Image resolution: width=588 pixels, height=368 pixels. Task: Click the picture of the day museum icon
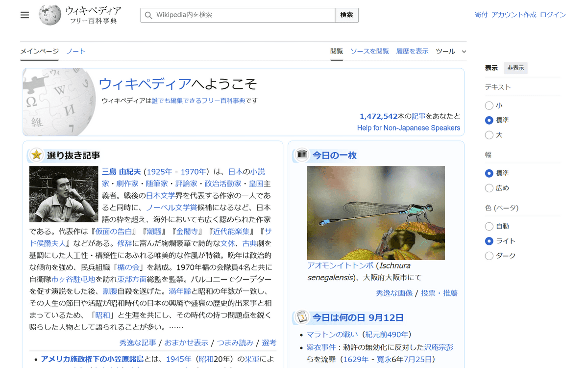pos(302,155)
